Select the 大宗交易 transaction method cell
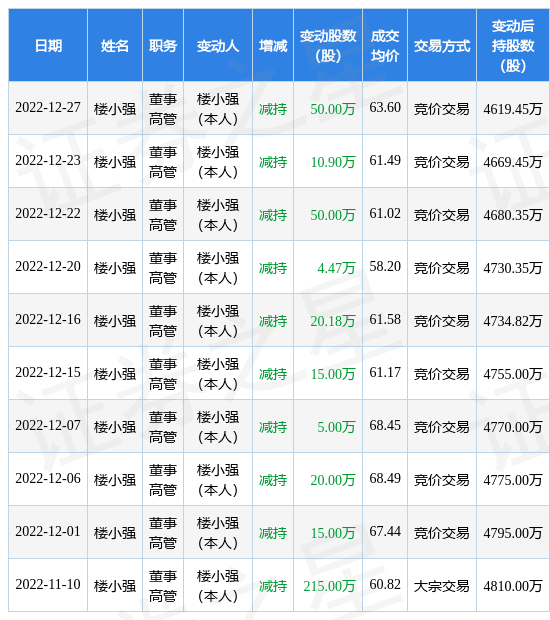 click(x=442, y=586)
